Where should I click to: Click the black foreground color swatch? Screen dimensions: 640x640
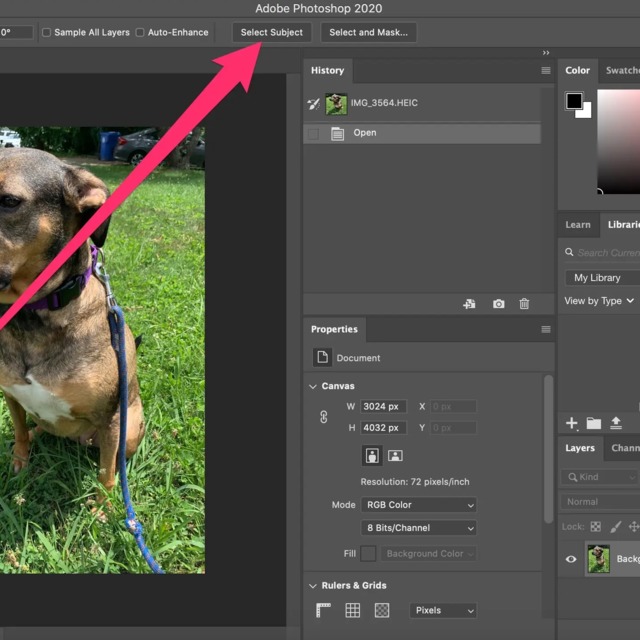tap(573, 101)
